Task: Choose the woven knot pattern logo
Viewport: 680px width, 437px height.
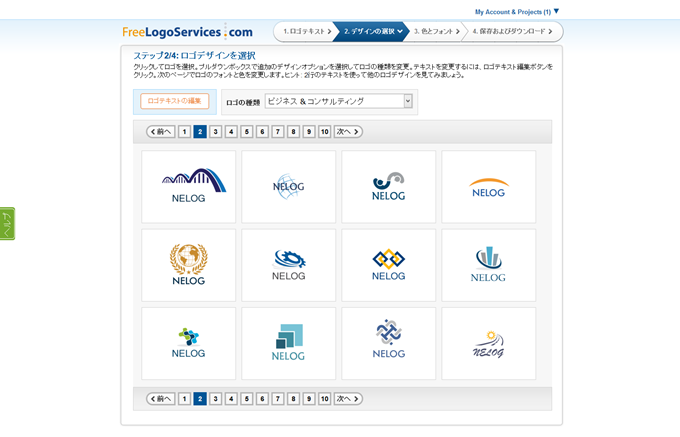Action: (389, 344)
